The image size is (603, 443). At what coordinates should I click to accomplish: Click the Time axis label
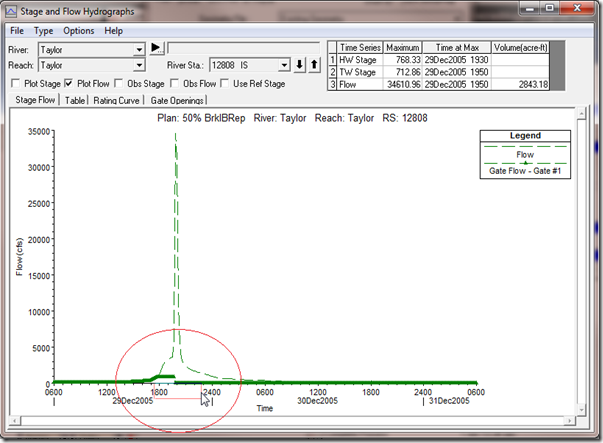click(265, 408)
